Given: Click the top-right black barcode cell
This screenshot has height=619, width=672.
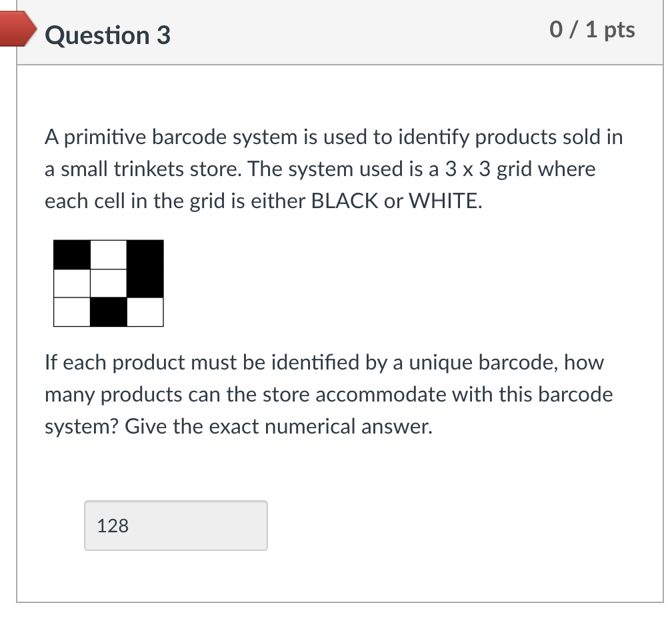Looking at the screenshot, I should [x=145, y=255].
